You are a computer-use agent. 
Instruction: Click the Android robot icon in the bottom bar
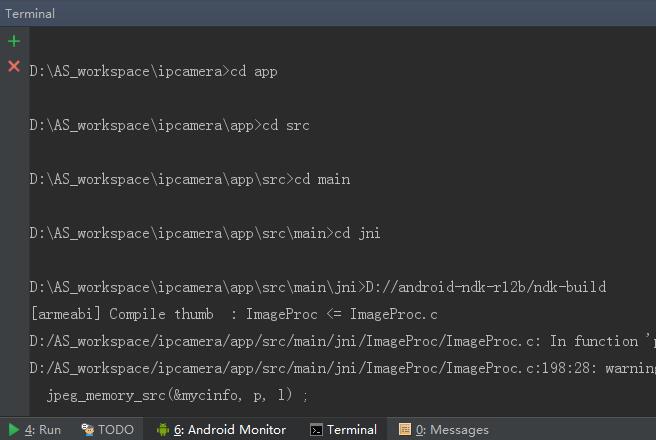tap(163, 430)
